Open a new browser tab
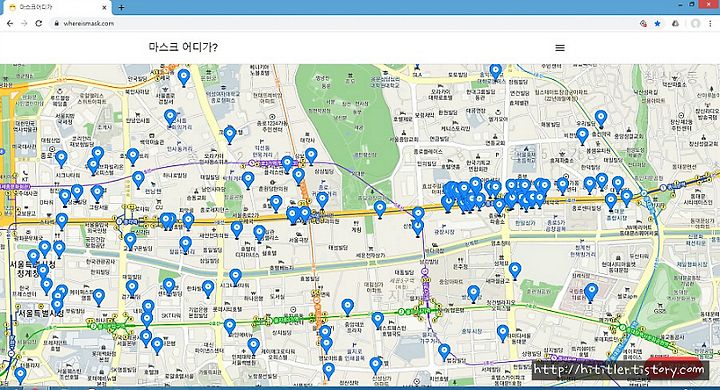This screenshot has height=390, width=720. pos(121,7)
